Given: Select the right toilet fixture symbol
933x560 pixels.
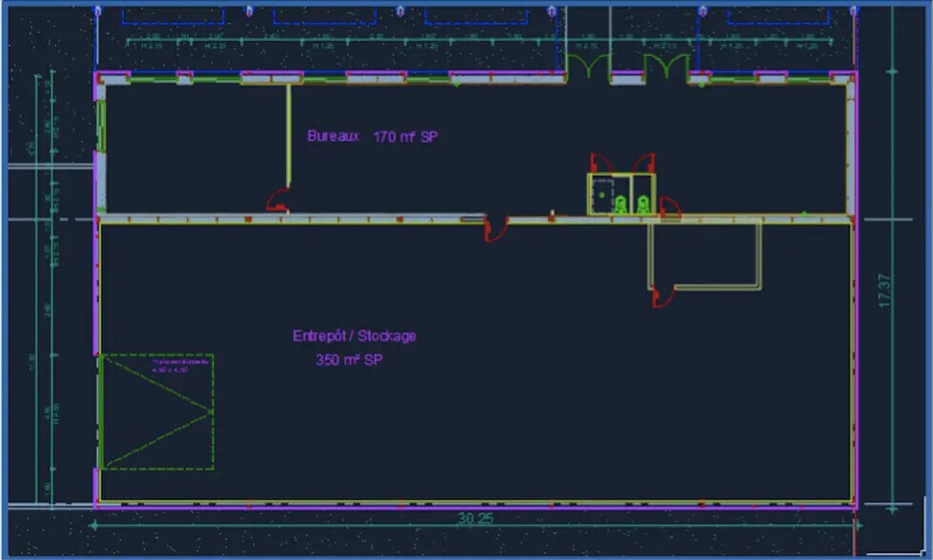Looking at the screenshot, I should tap(643, 205).
